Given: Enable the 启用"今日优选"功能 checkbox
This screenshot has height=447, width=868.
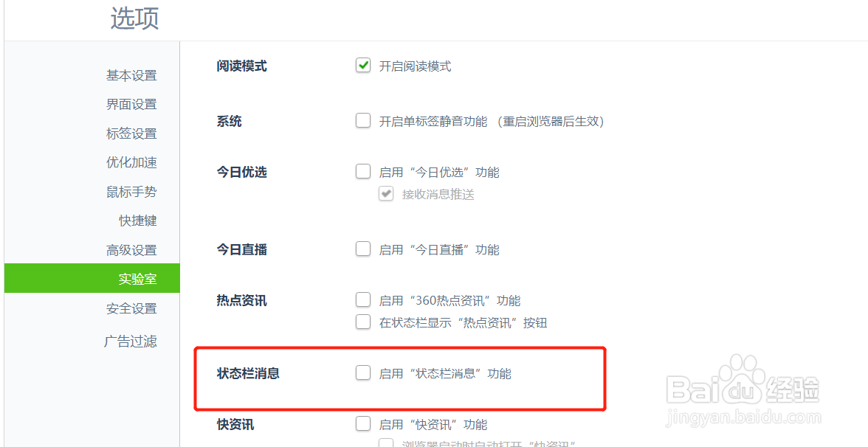Looking at the screenshot, I should (x=363, y=171).
